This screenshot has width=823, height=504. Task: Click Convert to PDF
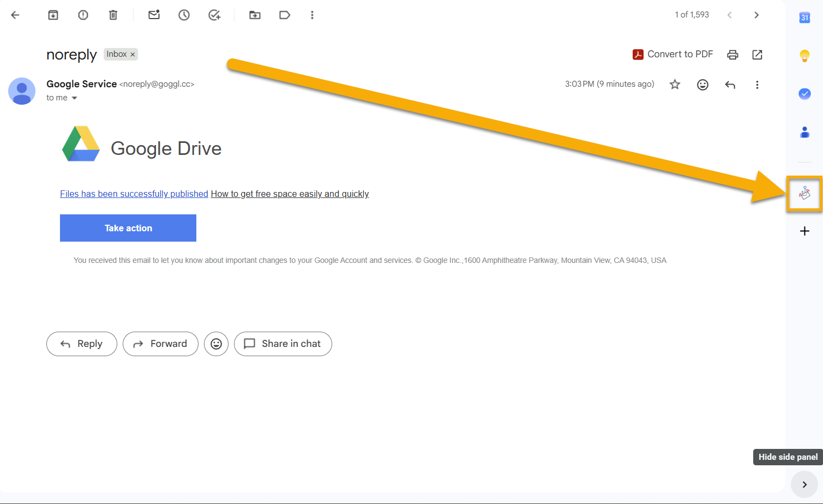[x=672, y=54]
